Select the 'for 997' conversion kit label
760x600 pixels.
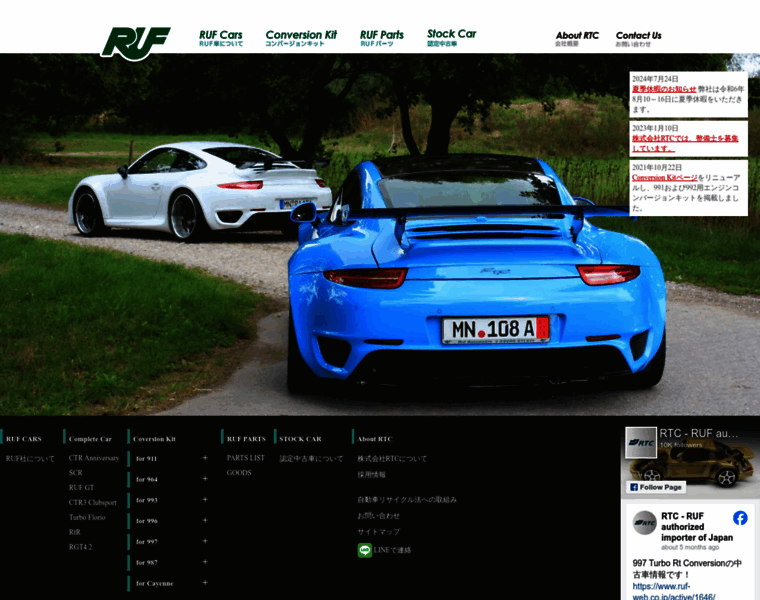(147, 542)
